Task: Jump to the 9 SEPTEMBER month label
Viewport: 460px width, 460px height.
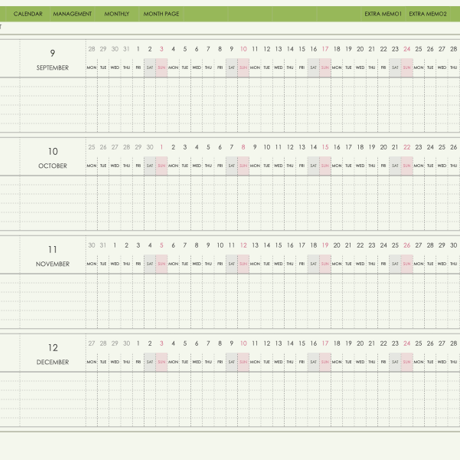Action: pyautogui.click(x=52, y=59)
